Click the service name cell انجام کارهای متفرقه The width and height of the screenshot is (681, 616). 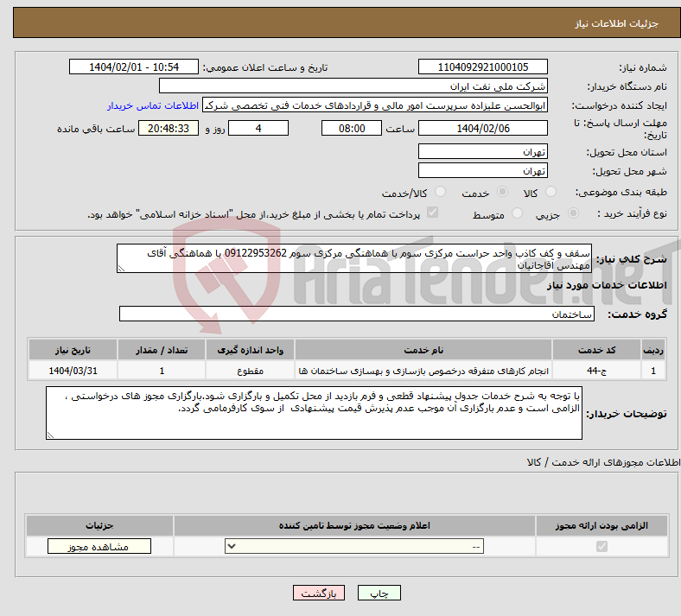(x=423, y=371)
